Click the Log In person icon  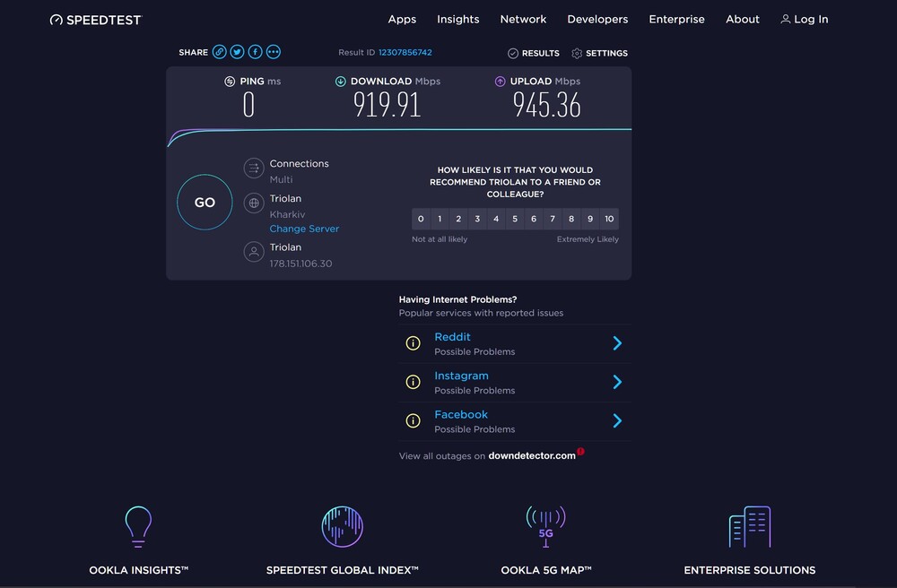click(x=786, y=20)
